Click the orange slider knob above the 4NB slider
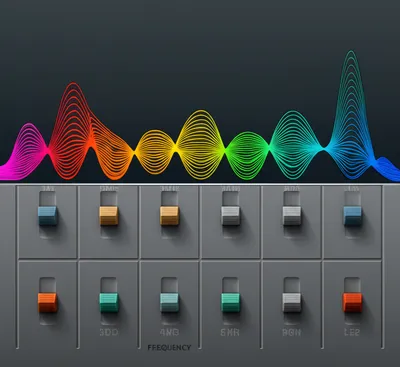This screenshot has width=400, height=367. 169,216
